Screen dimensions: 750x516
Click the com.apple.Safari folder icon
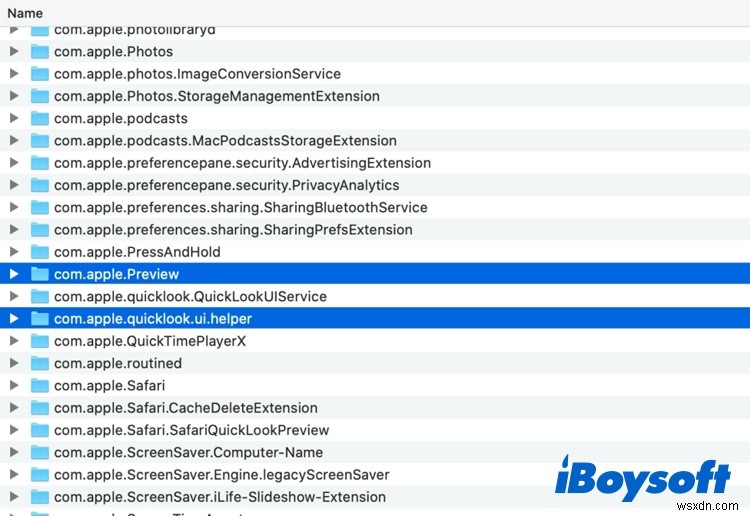[40, 385]
